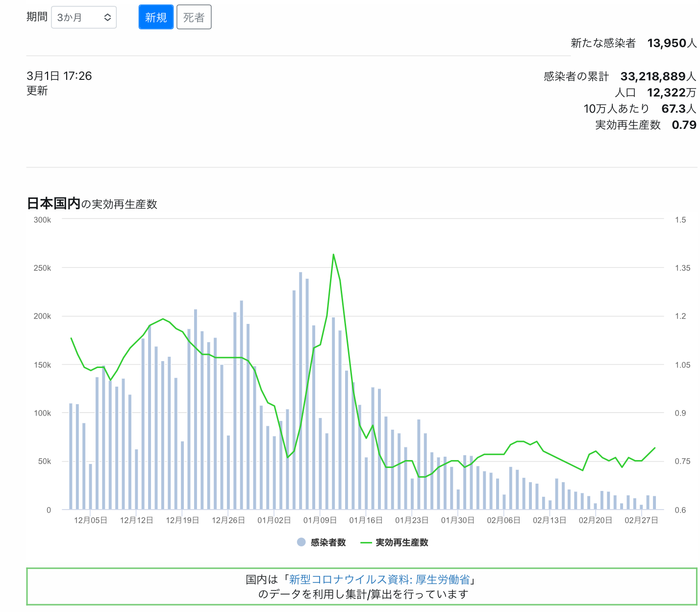The width and height of the screenshot is (700, 612).
Task: Click the green line legend icon for 実効再生産数
Action: (x=366, y=542)
